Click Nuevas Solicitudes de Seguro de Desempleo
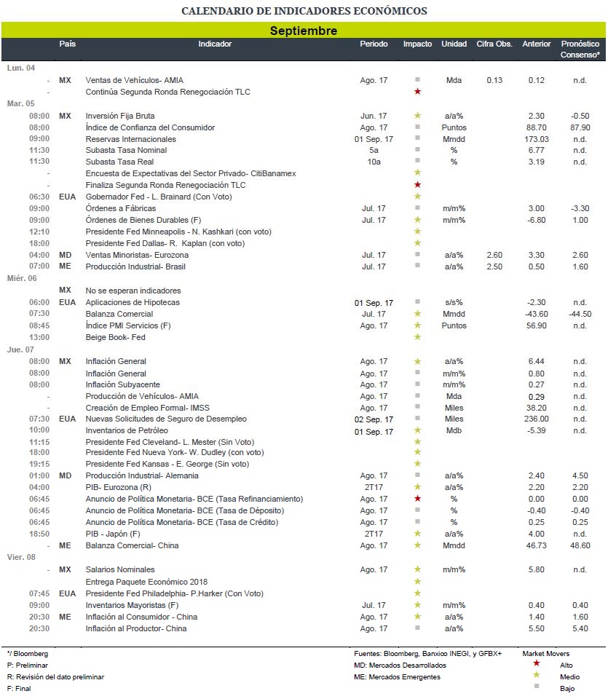Screen dimensions: 616x699 tap(166, 419)
